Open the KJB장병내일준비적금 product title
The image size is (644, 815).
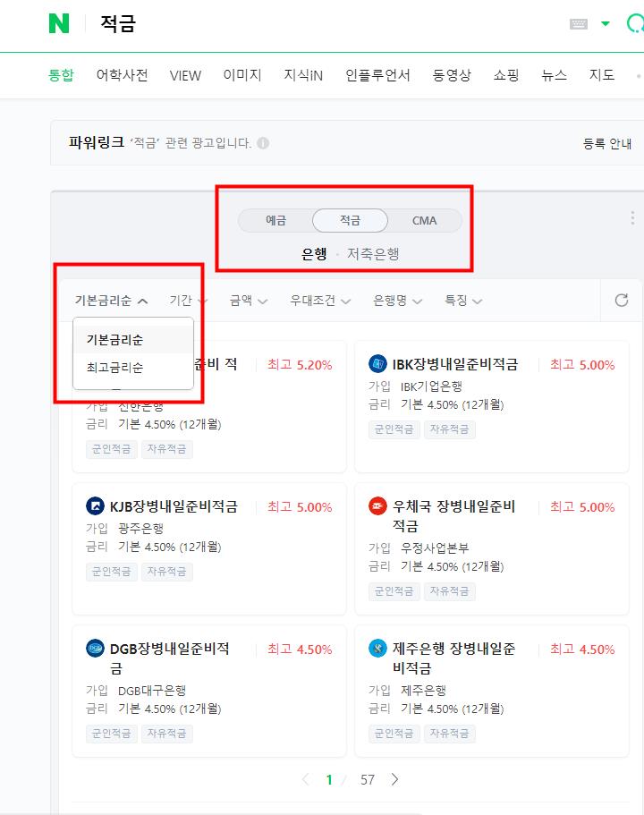174,506
